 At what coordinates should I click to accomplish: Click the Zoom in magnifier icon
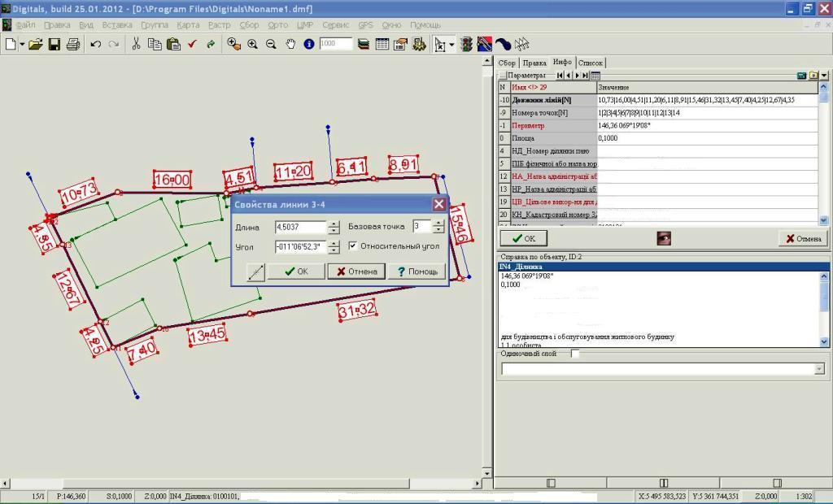252,44
